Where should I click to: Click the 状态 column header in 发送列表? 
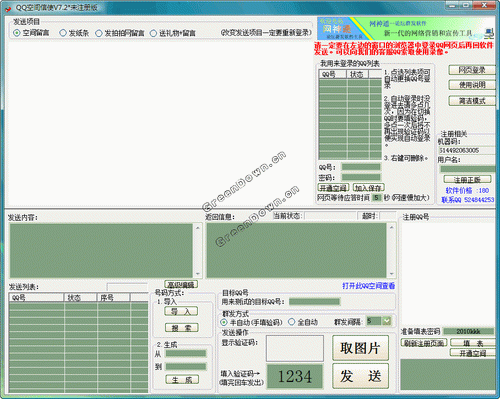click(80, 297)
